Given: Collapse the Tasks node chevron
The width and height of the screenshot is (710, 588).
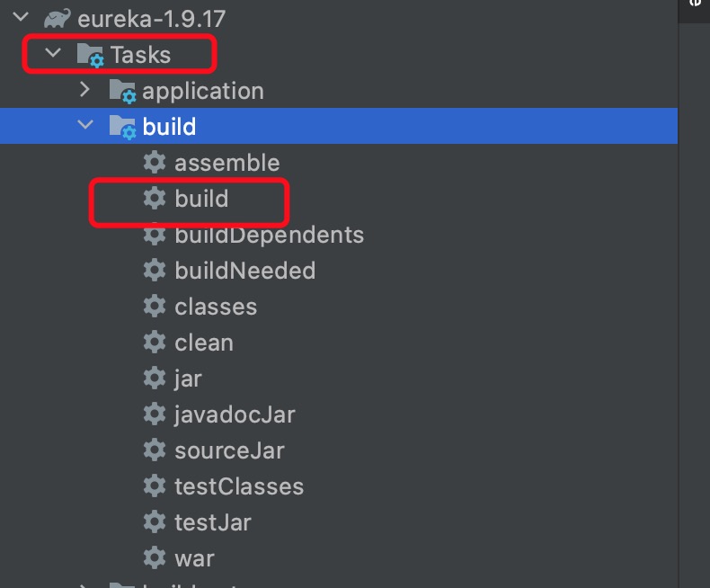Looking at the screenshot, I should point(53,53).
